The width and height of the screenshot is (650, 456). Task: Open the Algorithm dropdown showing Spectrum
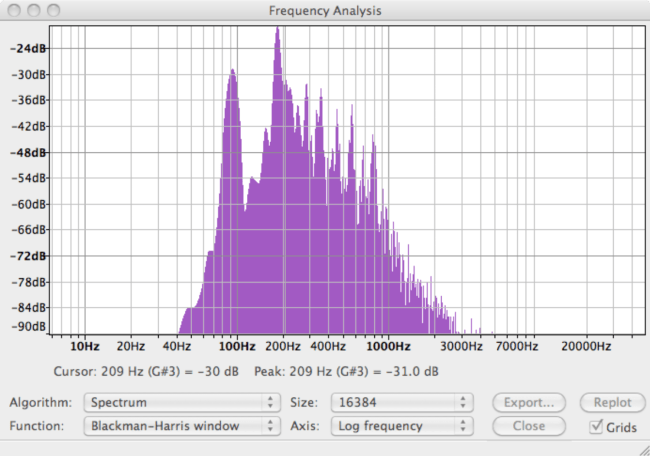click(180, 402)
